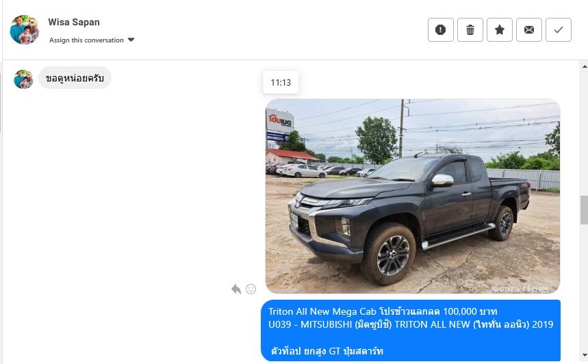Delete conversation using trash icon

(x=470, y=29)
